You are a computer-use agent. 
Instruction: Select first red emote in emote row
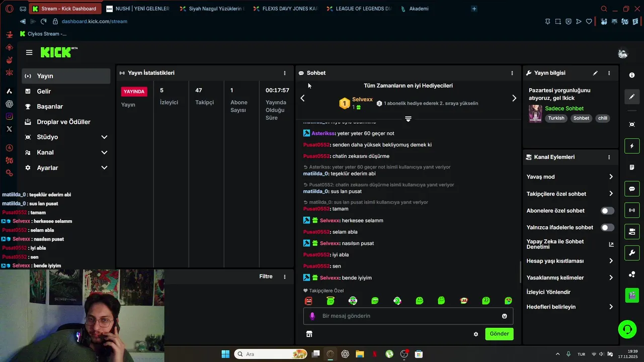[x=308, y=301]
